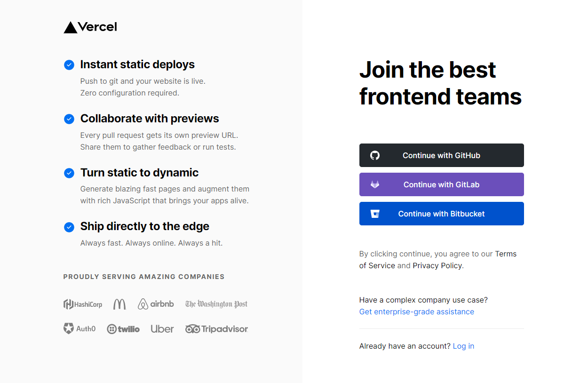588x383 pixels.
Task: Click the checkmark beside Ship directly to the edge
Action: pos(69,227)
